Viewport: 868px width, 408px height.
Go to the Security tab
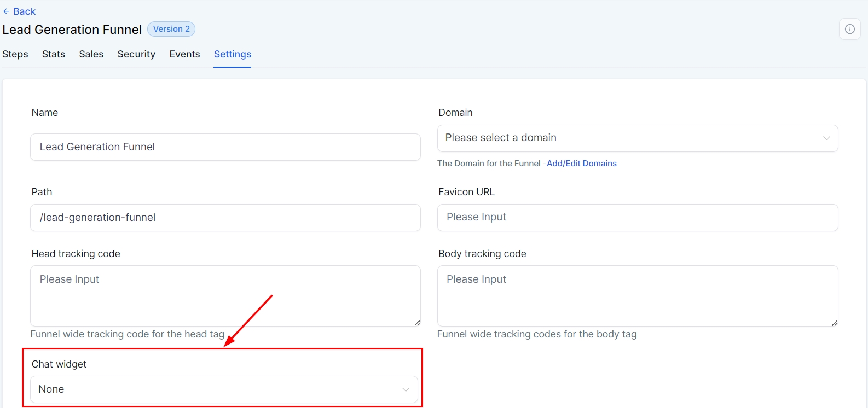point(136,54)
